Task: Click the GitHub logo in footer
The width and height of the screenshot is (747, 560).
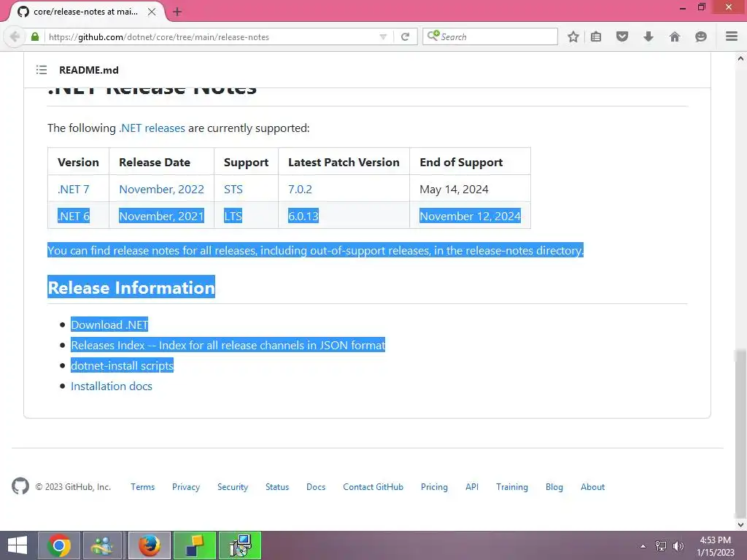Action: [x=20, y=486]
